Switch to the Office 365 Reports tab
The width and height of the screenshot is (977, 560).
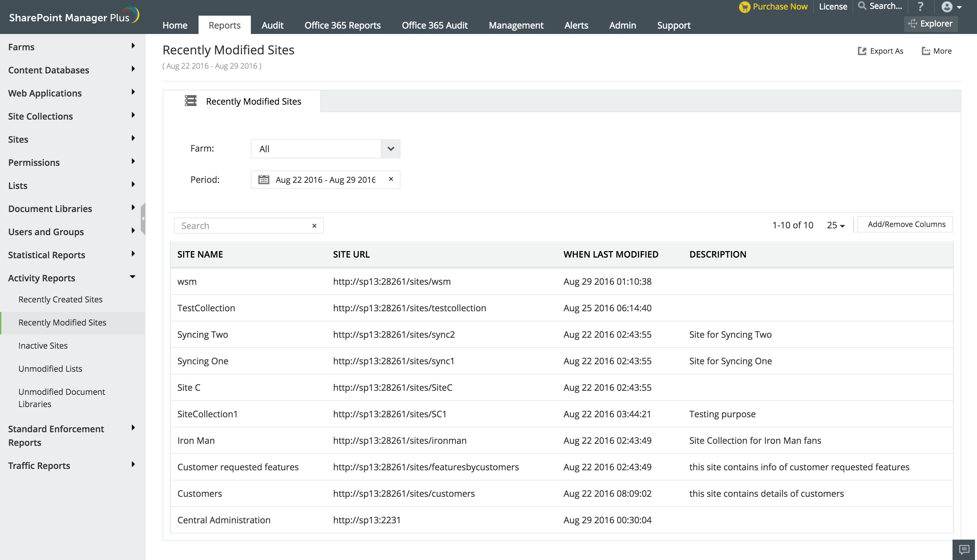(342, 25)
